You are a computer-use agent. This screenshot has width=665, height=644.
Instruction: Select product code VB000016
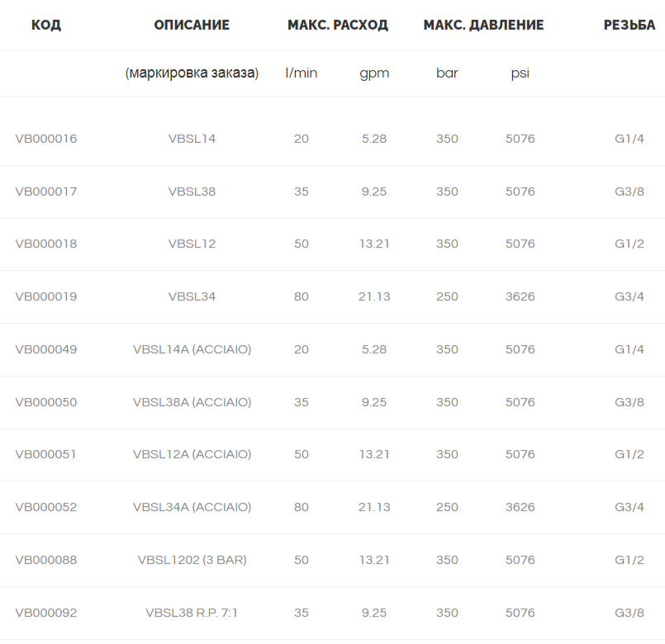click(46, 139)
